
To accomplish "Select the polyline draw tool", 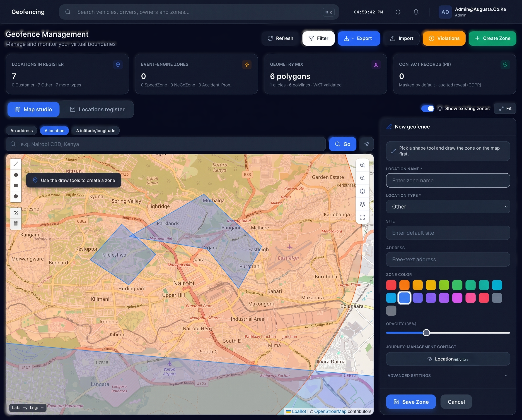I will (16, 164).
